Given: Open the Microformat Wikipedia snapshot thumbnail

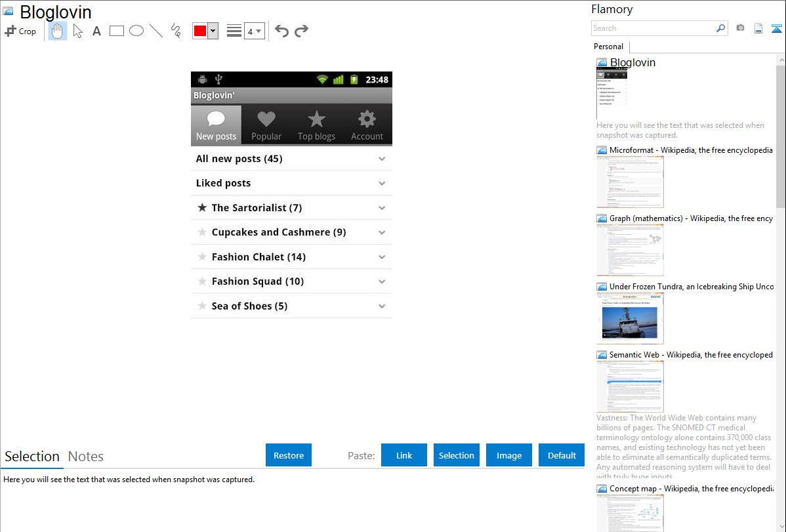Looking at the screenshot, I should click(630, 182).
